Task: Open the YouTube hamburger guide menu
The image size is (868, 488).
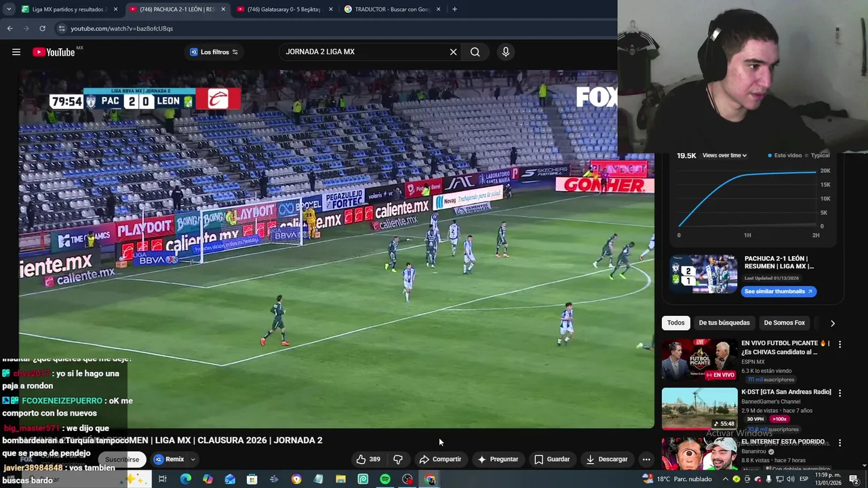Action: (16, 52)
